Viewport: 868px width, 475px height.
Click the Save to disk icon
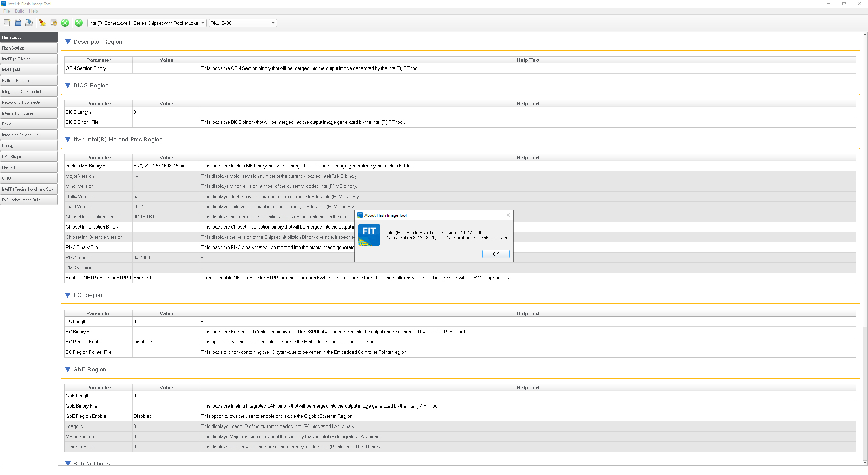29,23
